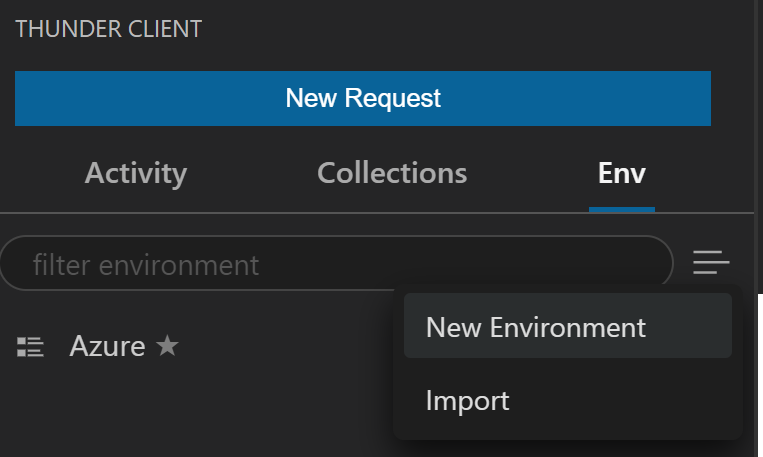Click the list icon beside Azure

[30, 347]
